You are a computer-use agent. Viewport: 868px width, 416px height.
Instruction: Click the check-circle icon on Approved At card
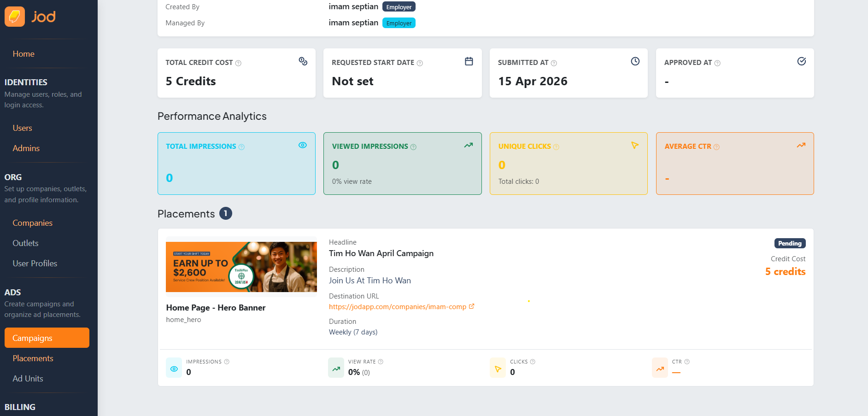(802, 61)
